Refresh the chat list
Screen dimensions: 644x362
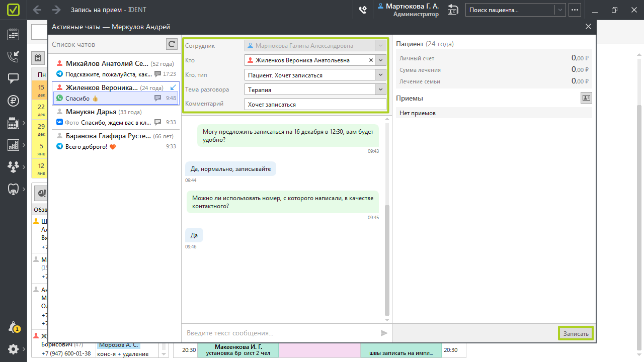(x=172, y=44)
